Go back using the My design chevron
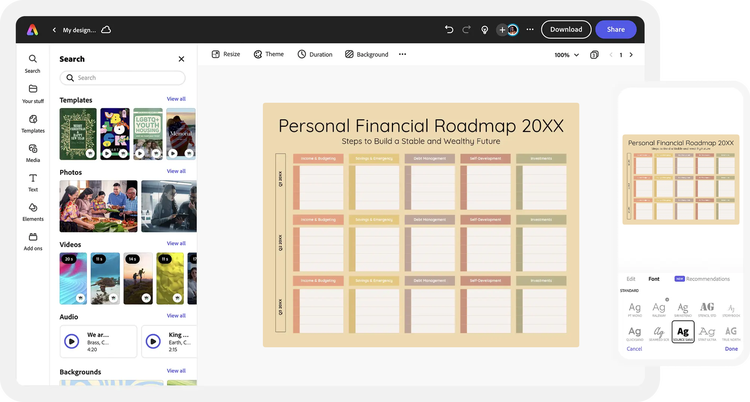Image resolution: width=750 pixels, height=402 pixels. [x=54, y=30]
